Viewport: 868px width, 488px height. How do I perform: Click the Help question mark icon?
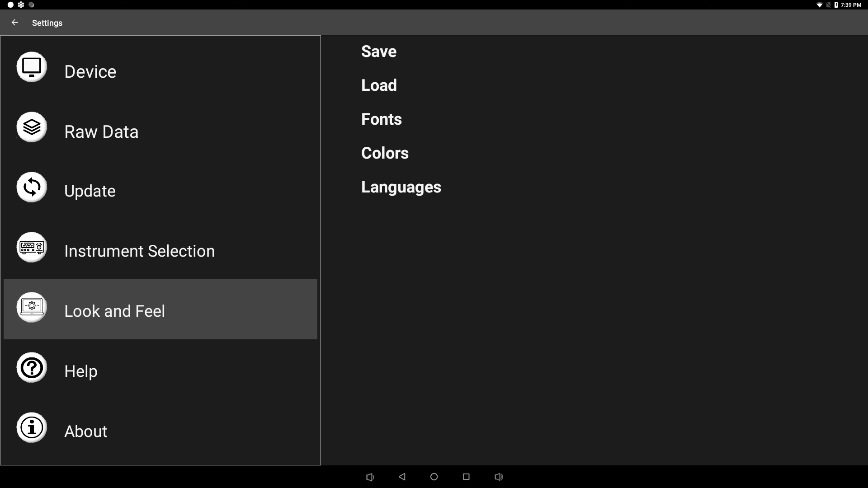pyautogui.click(x=32, y=367)
